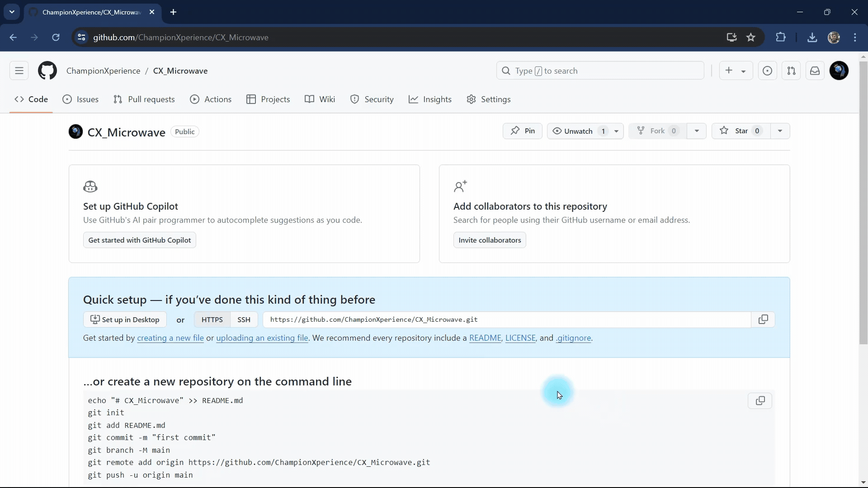The width and height of the screenshot is (868, 488).
Task: Click the repository clone URL text field
Action: (x=507, y=319)
